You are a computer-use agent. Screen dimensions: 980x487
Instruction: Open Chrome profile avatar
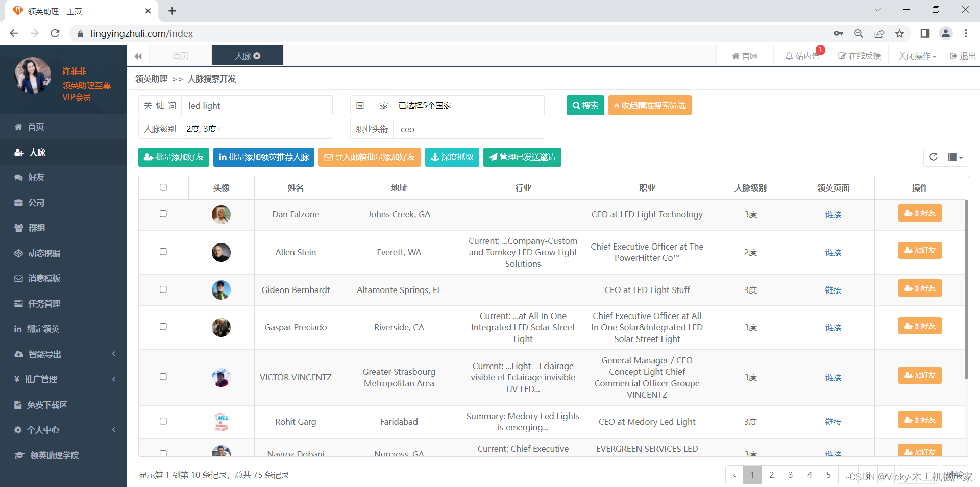click(x=945, y=33)
